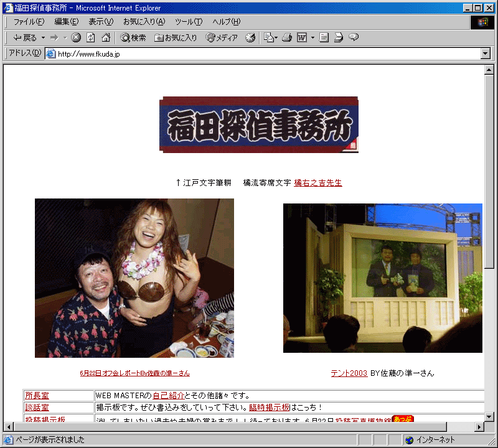Click the Print icon in toolbar
The image size is (498, 448).
[287, 38]
